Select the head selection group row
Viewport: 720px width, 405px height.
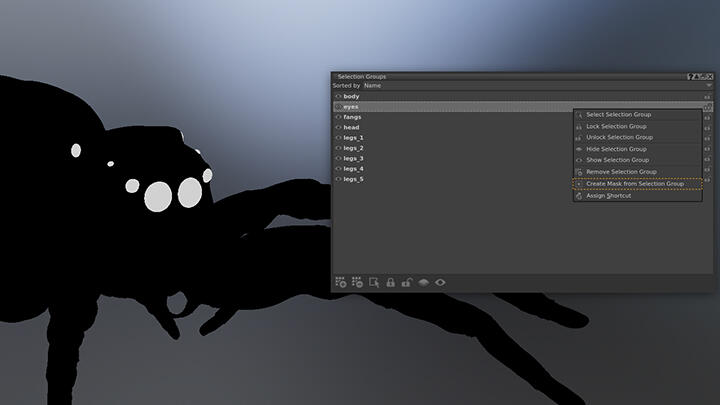pos(523,127)
